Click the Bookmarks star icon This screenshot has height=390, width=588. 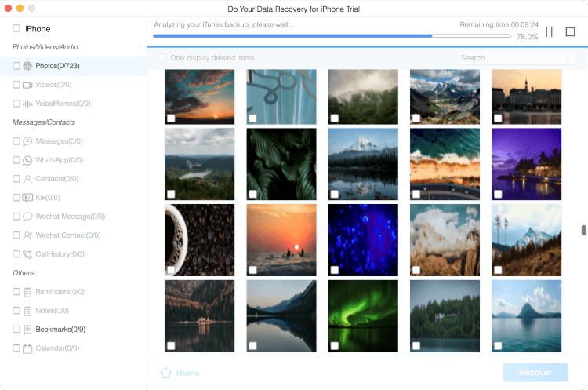(27, 330)
